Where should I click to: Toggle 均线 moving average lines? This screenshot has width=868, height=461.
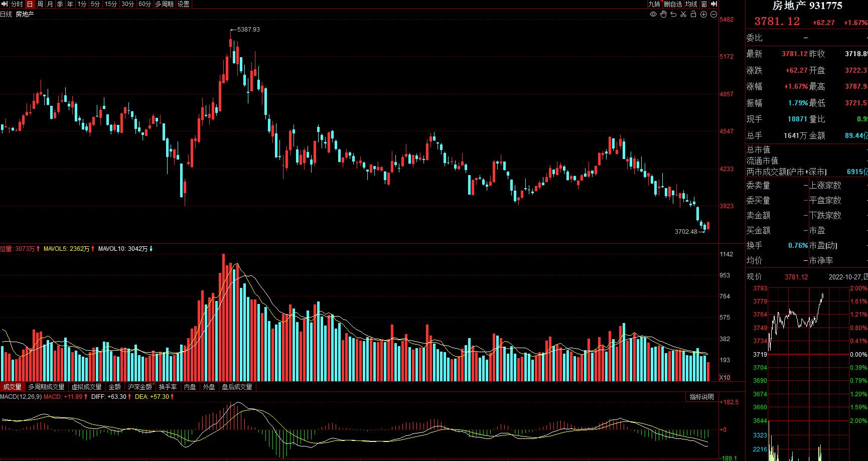[x=691, y=4]
